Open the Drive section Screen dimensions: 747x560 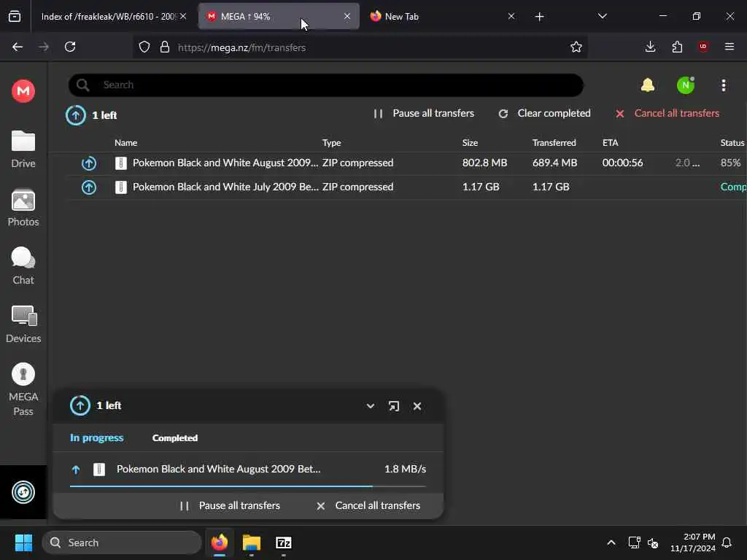pos(23,149)
